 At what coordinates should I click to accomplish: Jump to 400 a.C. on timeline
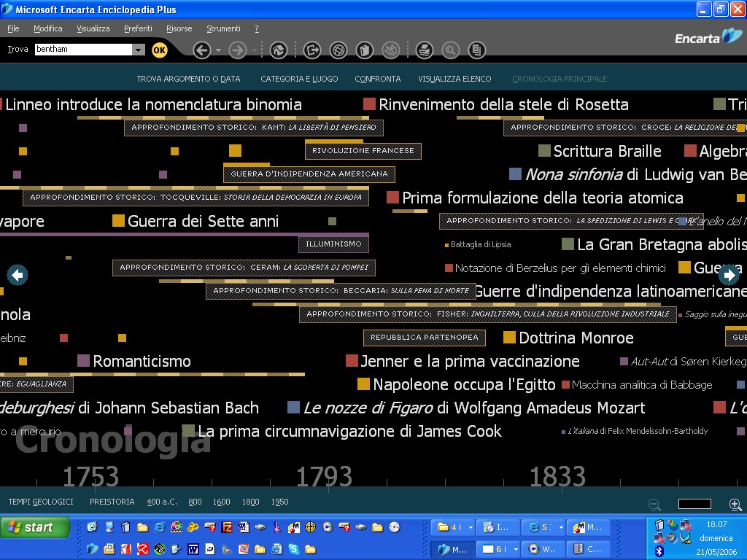(x=162, y=502)
